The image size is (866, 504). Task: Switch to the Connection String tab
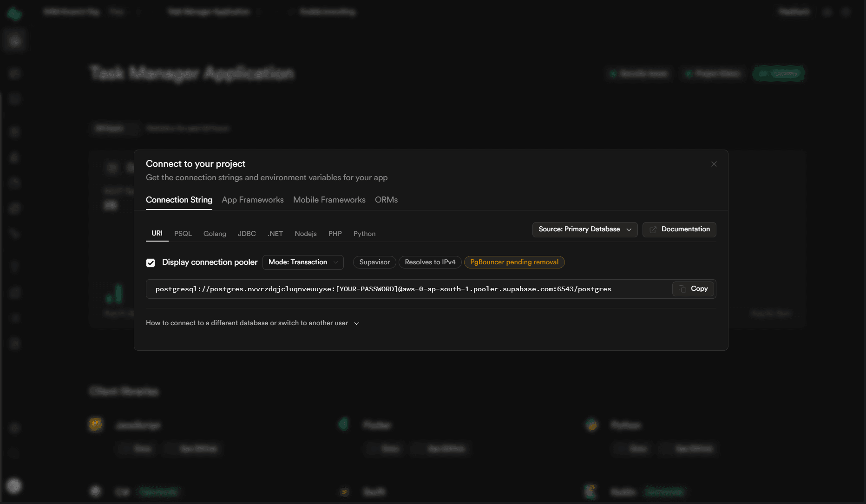(x=179, y=200)
